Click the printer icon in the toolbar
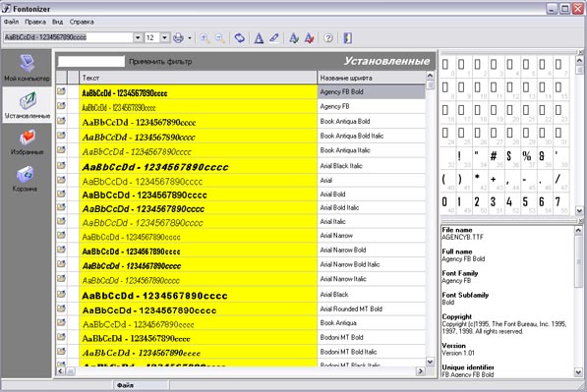Viewport: 587px width, 392px height. tap(178, 37)
